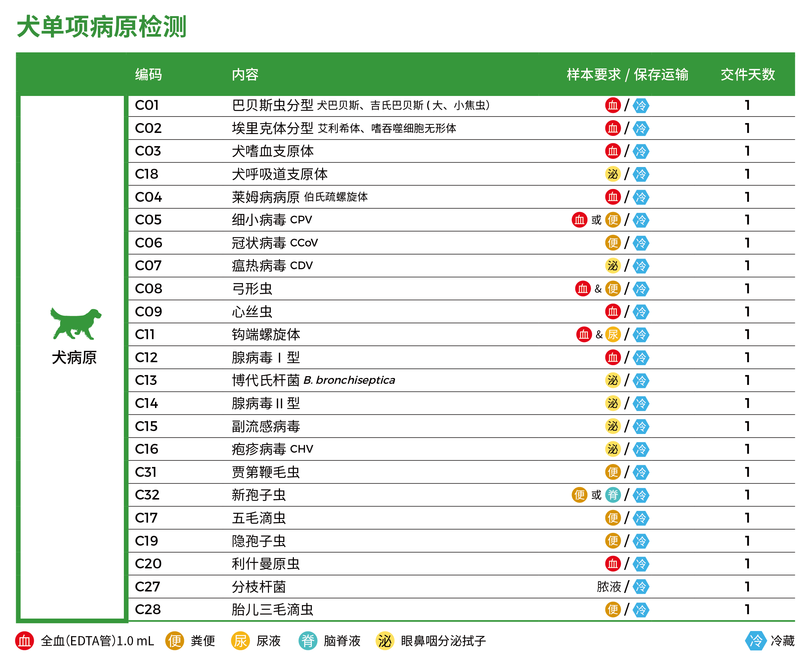812x653 pixels.
Task: Click the blue refrigeration icon in row C27
Action: point(641,587)
